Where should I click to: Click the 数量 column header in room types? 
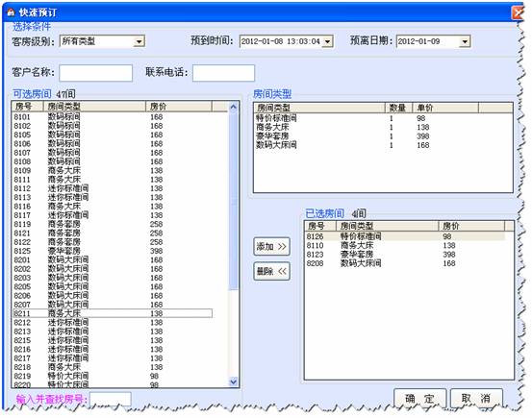[x=398, y=109]
